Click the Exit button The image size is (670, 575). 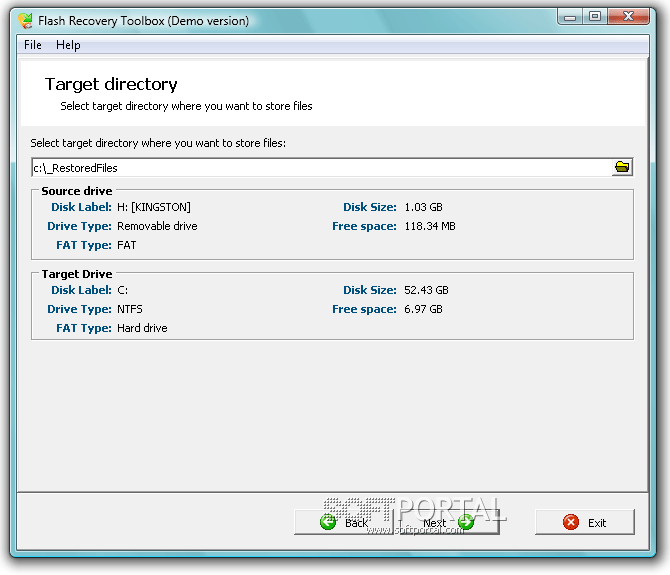[585, 522]
